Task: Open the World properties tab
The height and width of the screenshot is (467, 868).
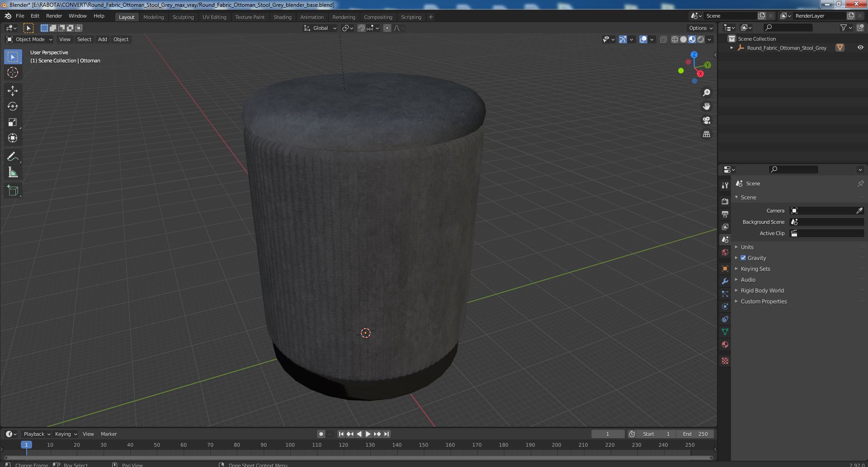Action: [x=725, y=252]
